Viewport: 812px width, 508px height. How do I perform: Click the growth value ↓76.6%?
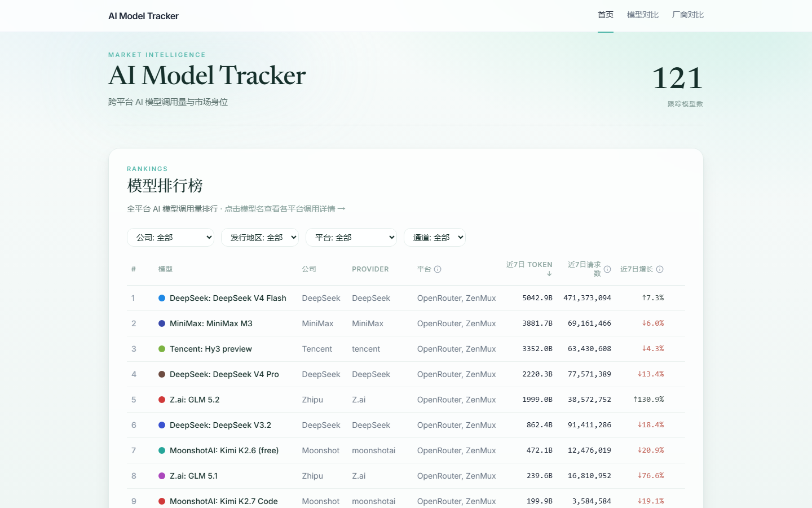click(651, 476)
